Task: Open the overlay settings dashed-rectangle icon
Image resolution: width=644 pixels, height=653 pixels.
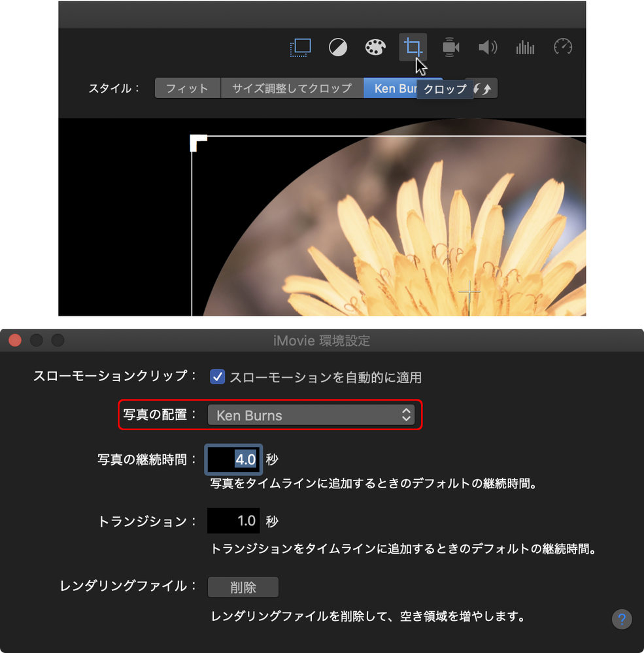Action: (300, 46)
